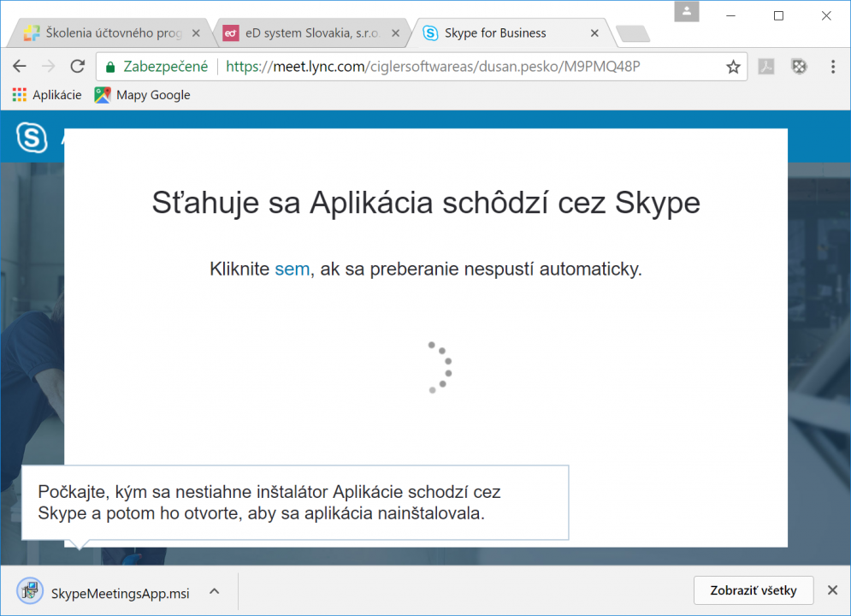Click the PDF extension icon in toolbar
Viewport: 851px width, 616px height.
pos(765,67)
